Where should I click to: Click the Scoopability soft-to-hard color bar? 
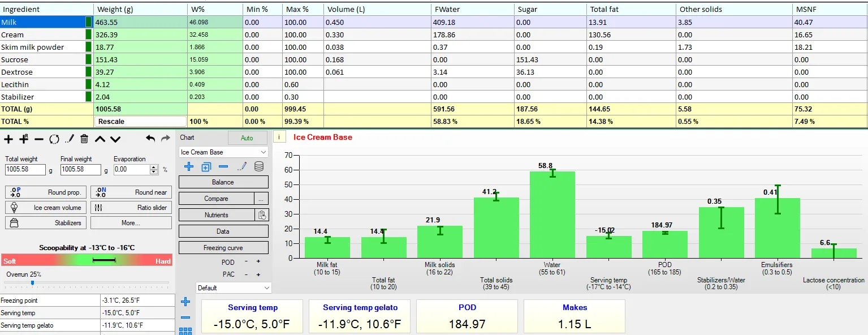pyautogui.click(x=87, y=260)
